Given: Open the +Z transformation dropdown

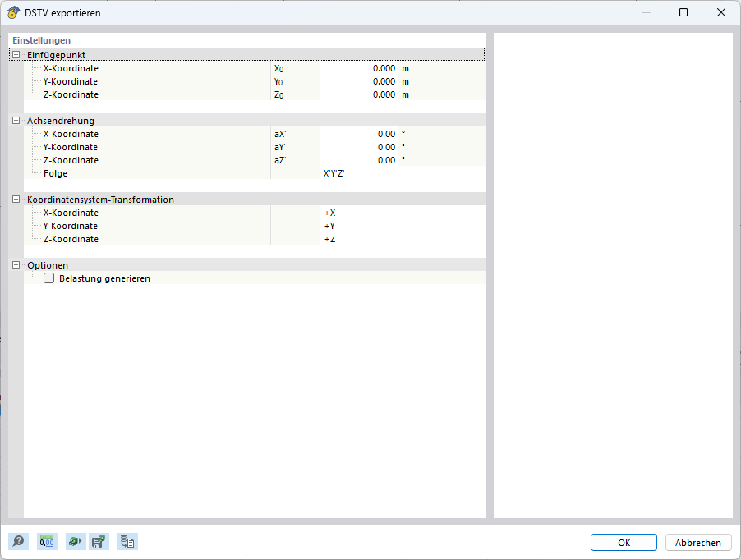Looking at the screenshot, I should click(x=403, y=239).
